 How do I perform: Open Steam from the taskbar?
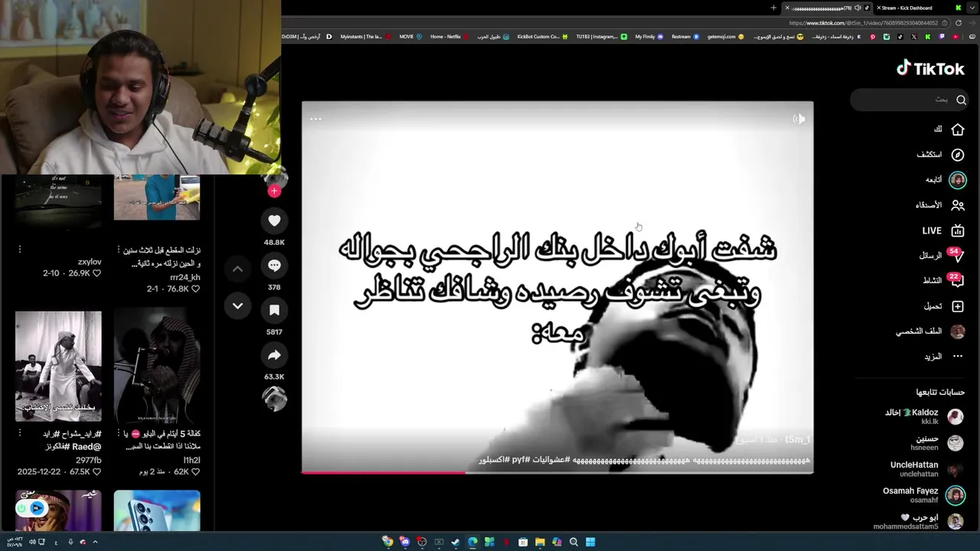pyautogui.click(x=456, y=542)
